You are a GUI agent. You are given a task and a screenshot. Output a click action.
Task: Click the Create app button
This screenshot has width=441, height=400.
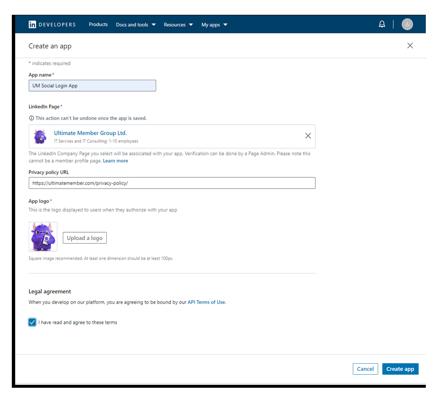pos(400,369)
